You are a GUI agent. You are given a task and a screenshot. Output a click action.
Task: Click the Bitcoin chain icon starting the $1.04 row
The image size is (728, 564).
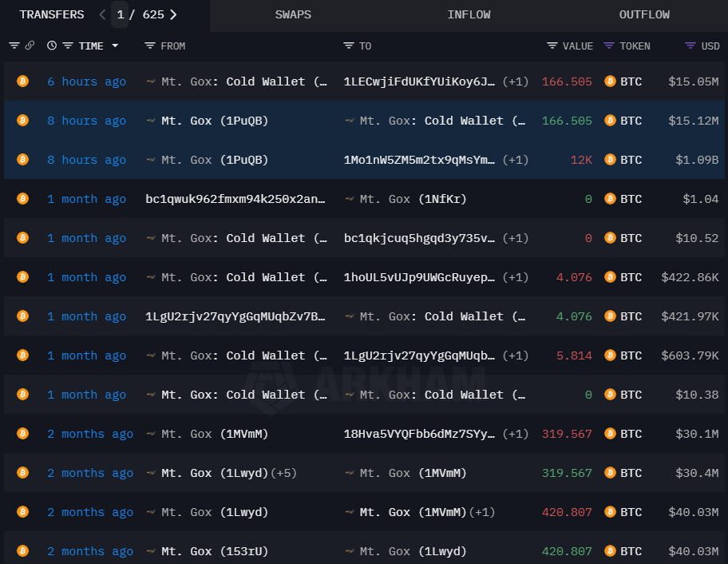pyautogui.click(x=22, y=199)
